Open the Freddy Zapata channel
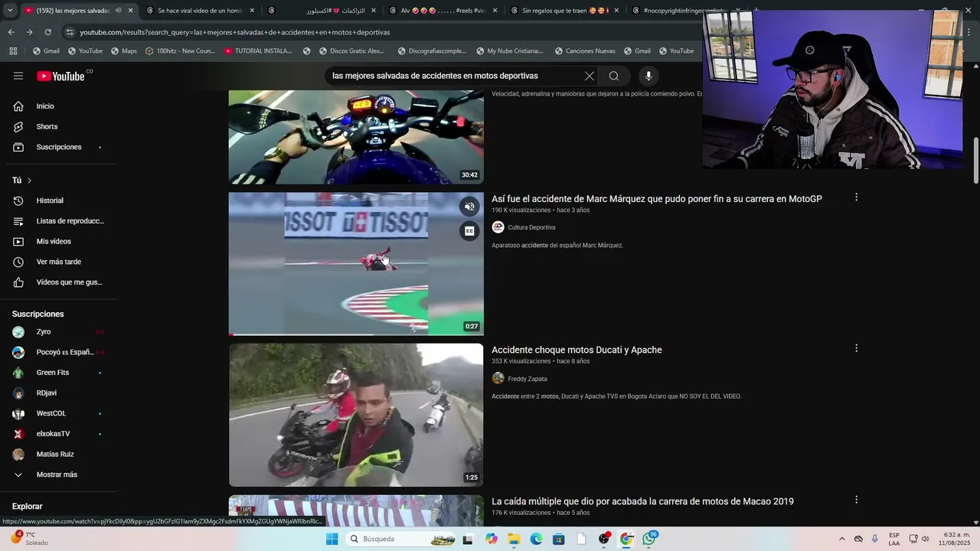The width and height of the screenshot is (980, 551). click(x=527, y=379)
